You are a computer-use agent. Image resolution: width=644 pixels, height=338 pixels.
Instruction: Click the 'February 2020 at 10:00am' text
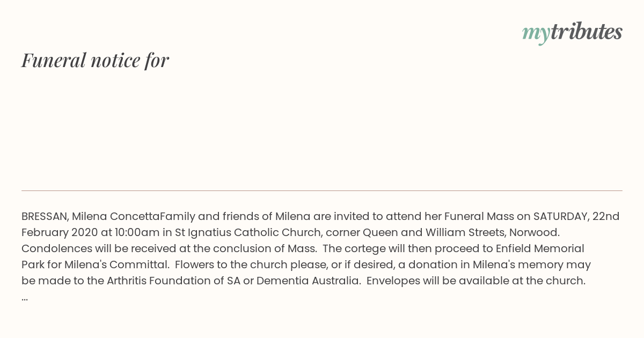pos(86,232)
